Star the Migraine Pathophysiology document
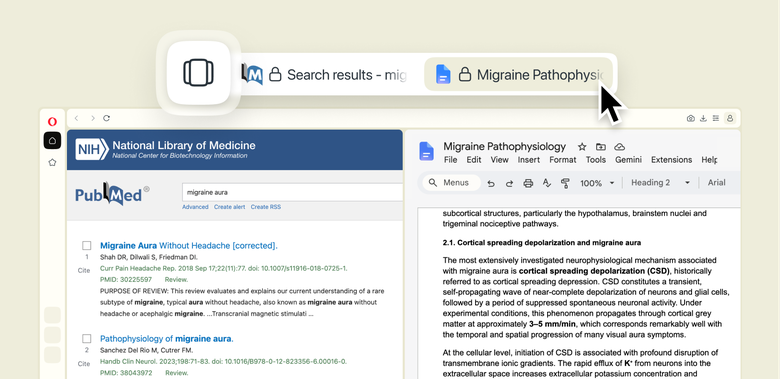The height and width of the screenshot is (379, 780). [582, 147]
